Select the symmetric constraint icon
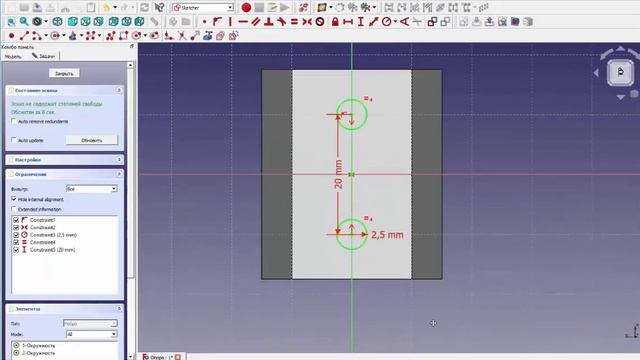Screen dimensions: 640x360 tap(307, 22)
